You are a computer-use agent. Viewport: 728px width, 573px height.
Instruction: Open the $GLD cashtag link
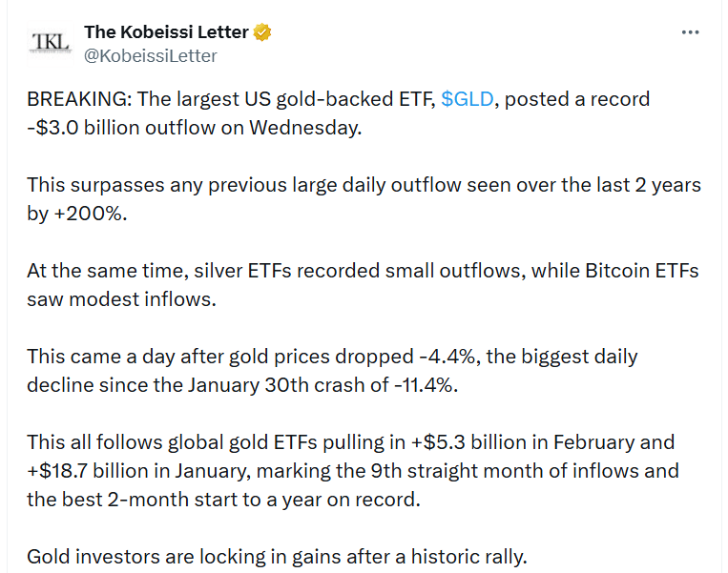468,100
